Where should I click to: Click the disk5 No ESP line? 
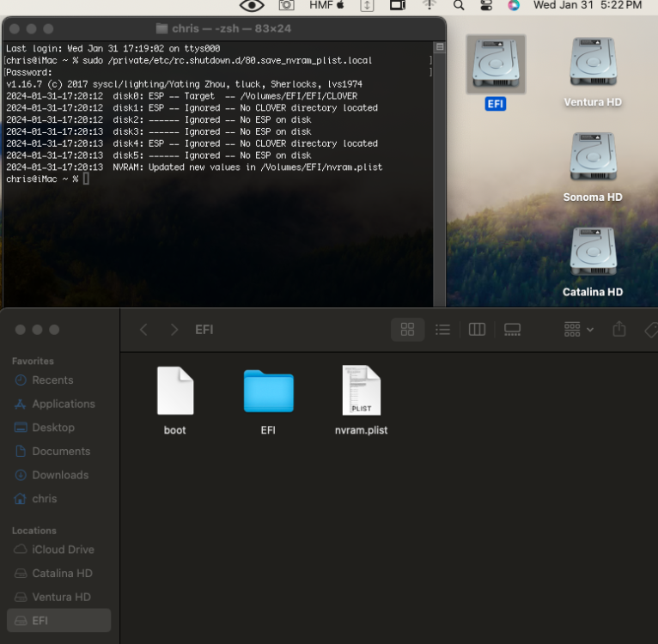pos(159,155)
